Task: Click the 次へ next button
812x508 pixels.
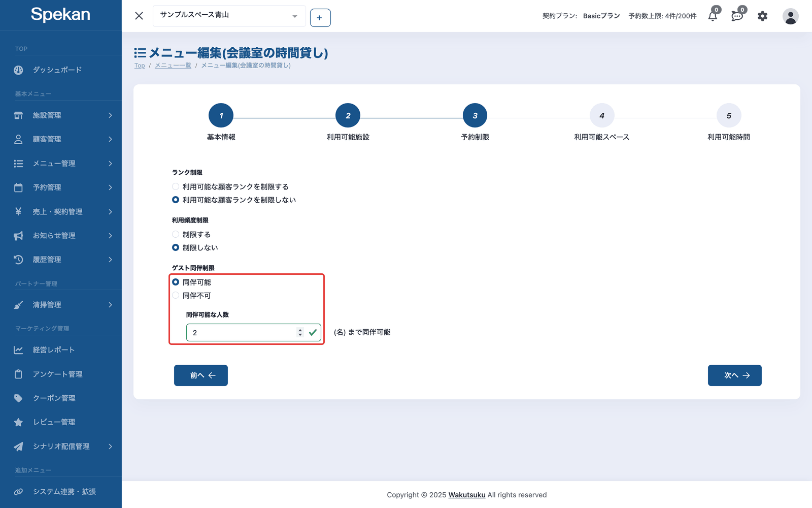Action: click(x=735, y=375)
